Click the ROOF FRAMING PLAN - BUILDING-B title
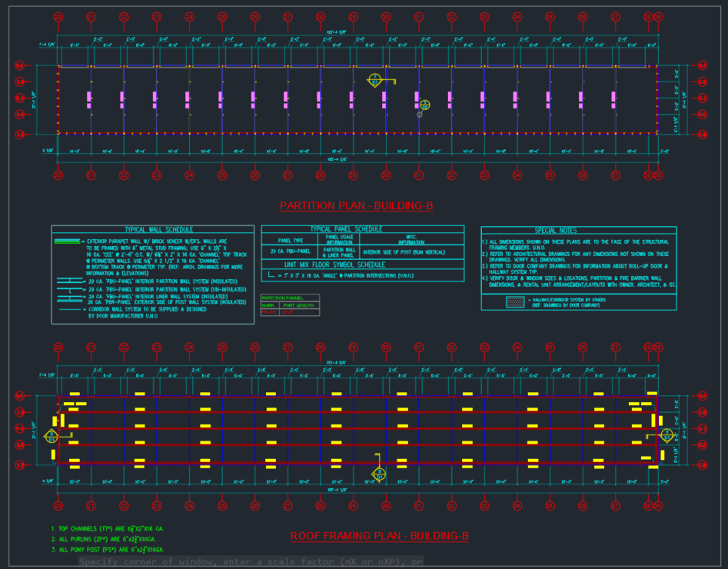Viewport: 728px width, 569px height. coord(379,536)
